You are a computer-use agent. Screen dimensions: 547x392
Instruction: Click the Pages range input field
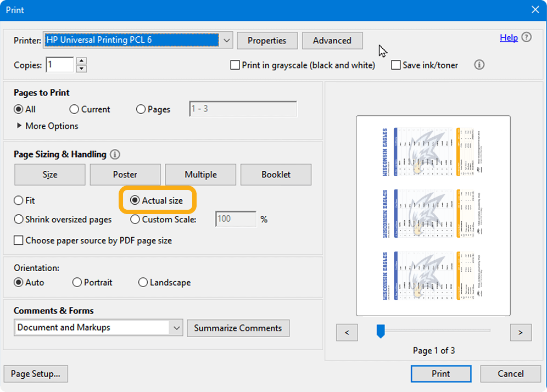point(242,109)
